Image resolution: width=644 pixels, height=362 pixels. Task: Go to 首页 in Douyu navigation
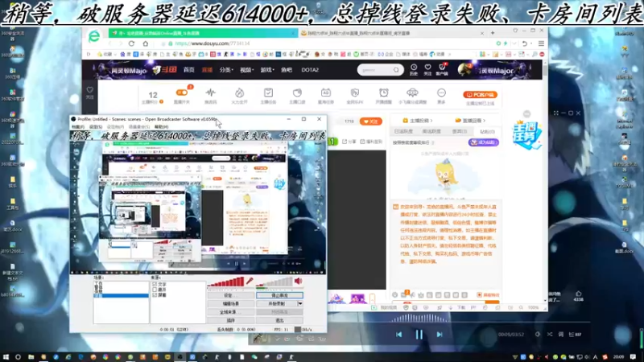coord(189,70)
